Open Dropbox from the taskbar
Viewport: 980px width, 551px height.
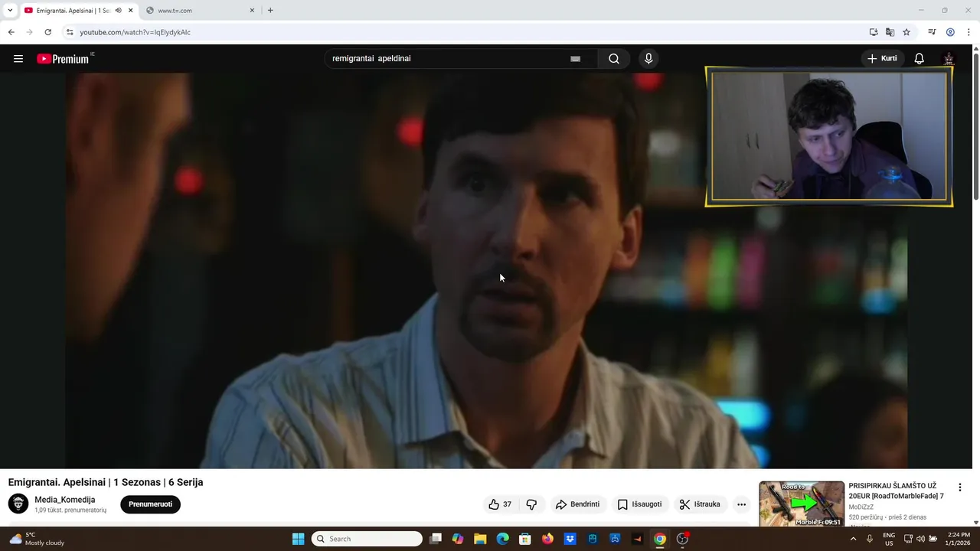pos(570,539)
